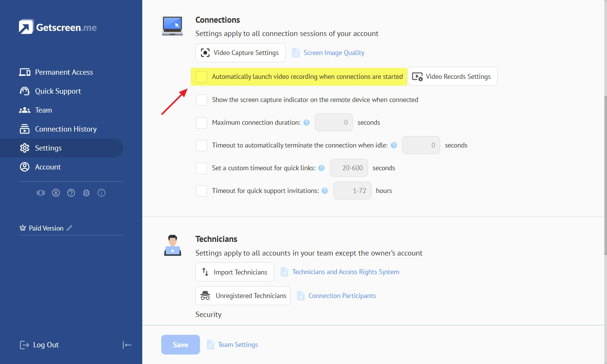Enable Timeout for quick support invitations checkbox
The width and height of the screenshot is (607, 364).
(201, 191)
